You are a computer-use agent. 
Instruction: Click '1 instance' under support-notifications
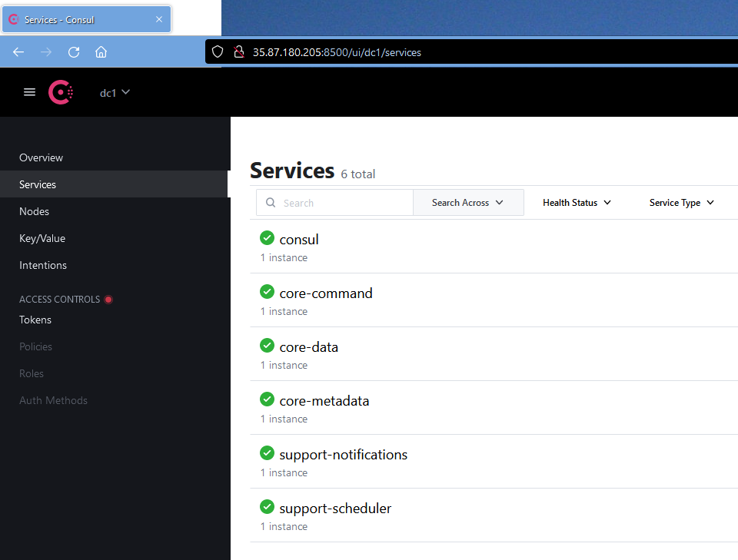[x=284, y=472]
